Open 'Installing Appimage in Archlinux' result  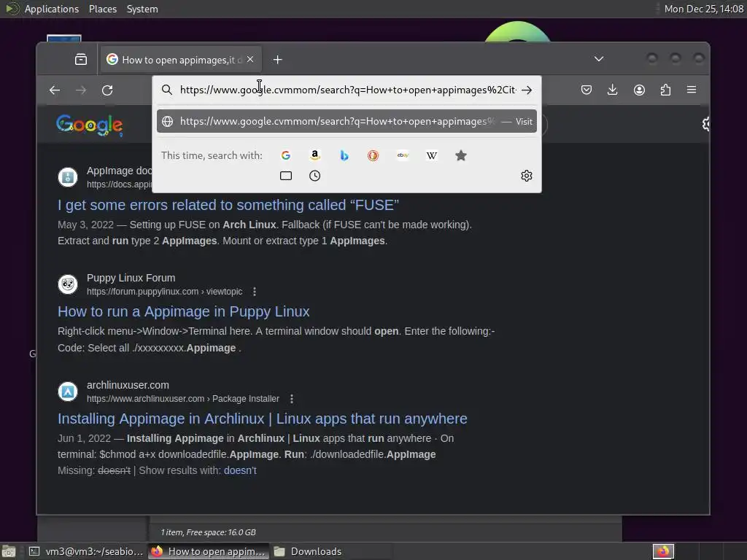[263, 419]
